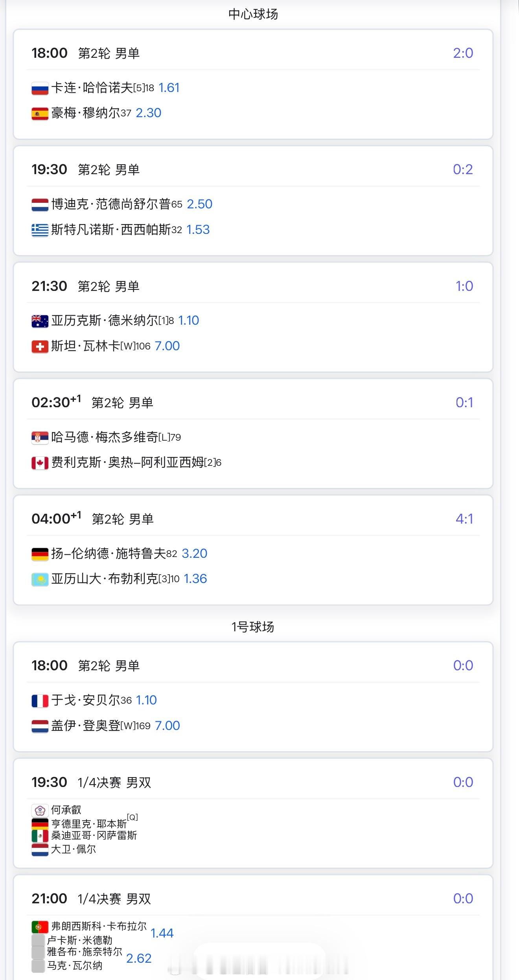Select odds 1.36 for 亚历山大·布勃利克

[x=195, y=579]
